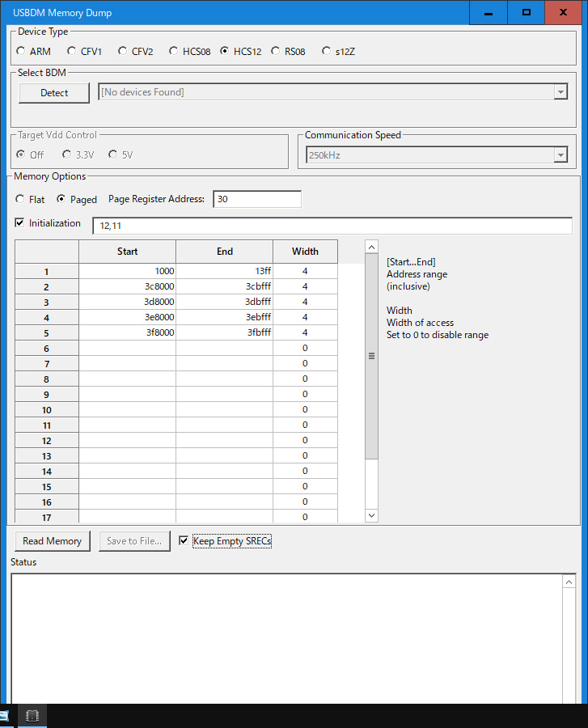Select End cell 3ebfff
The width and height of the screenshot is (588, 728).
[x=225, y=317]
